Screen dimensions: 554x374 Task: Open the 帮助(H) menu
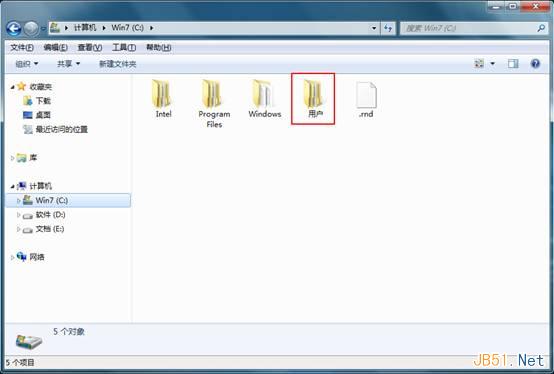tap(159, 47)
